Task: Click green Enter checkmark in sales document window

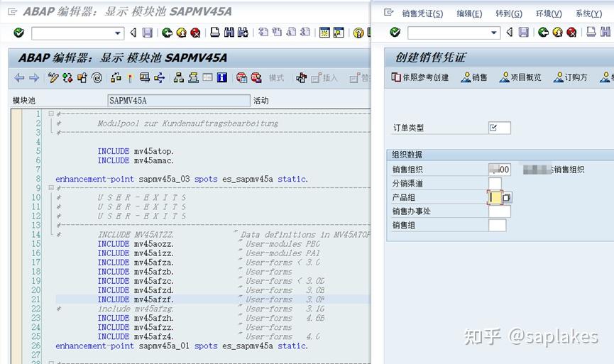Action: [395, 32]
